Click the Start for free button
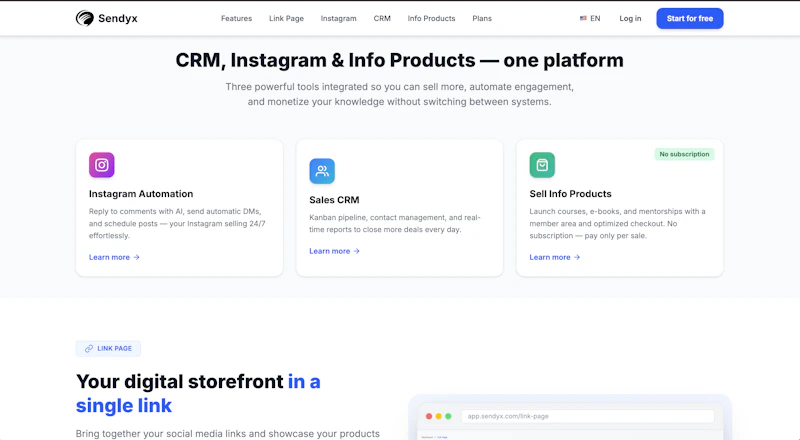 point(690,18)
